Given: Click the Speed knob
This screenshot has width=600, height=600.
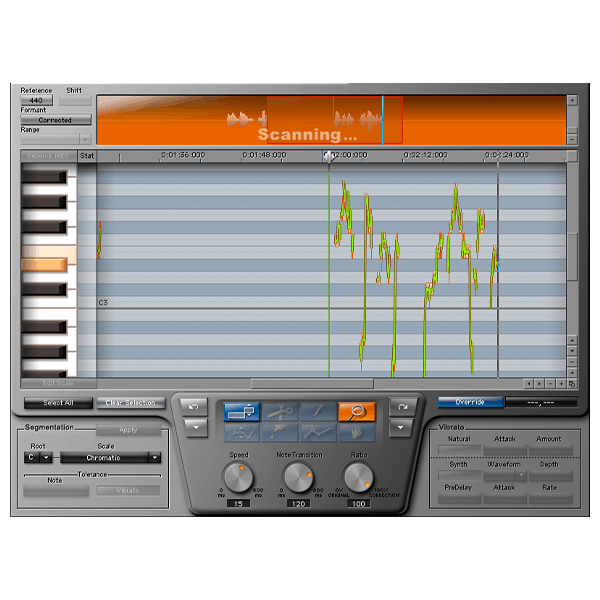Looking at the screenshot, I should pos(238,477).
